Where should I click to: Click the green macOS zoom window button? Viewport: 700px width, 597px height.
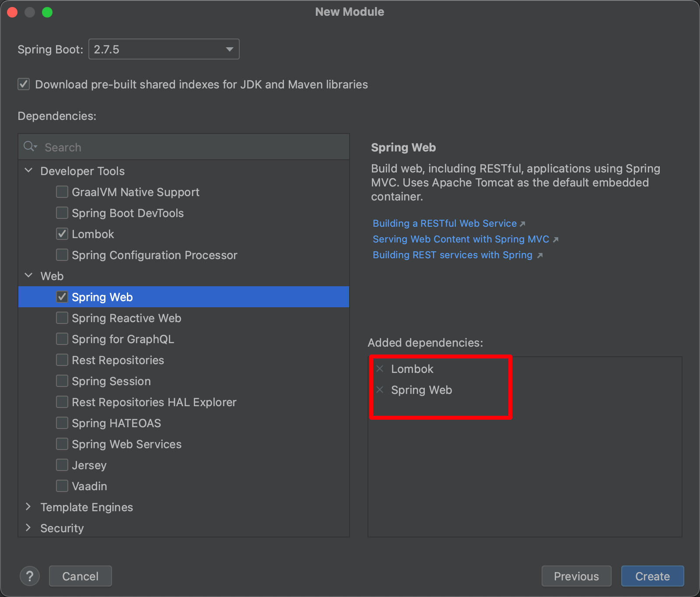(x=47, y=12)
